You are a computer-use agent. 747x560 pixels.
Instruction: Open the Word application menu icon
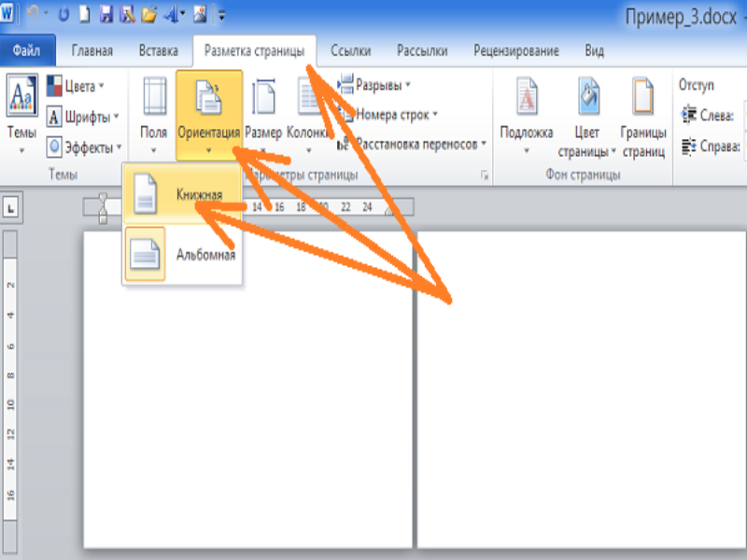coord(7,13)
